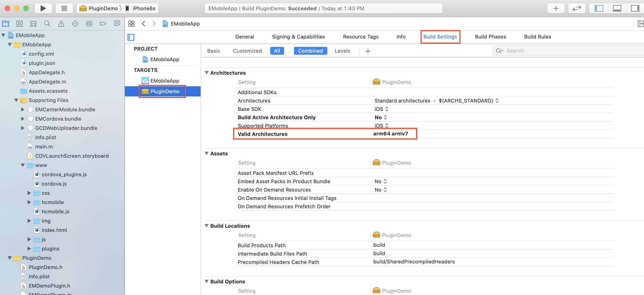Select EMobileApp target in TARGETS list
This screenshot has height=295, width=644.
[160, 81]
